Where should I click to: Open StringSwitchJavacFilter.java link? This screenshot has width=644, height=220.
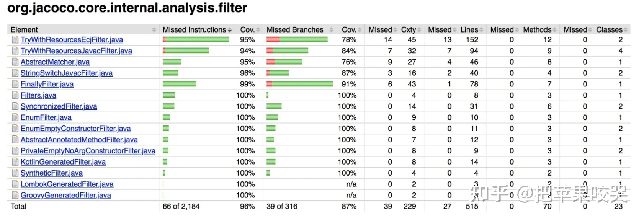click(x=67, y=73)
